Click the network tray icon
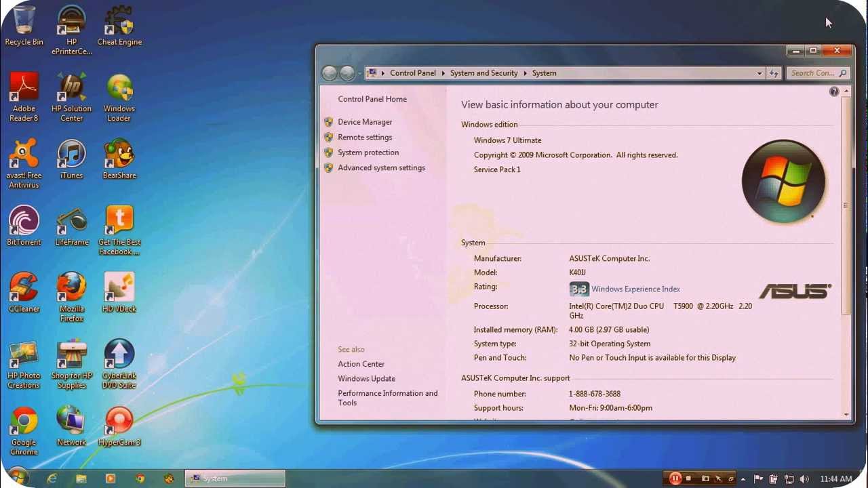 (x=789, y=479)
